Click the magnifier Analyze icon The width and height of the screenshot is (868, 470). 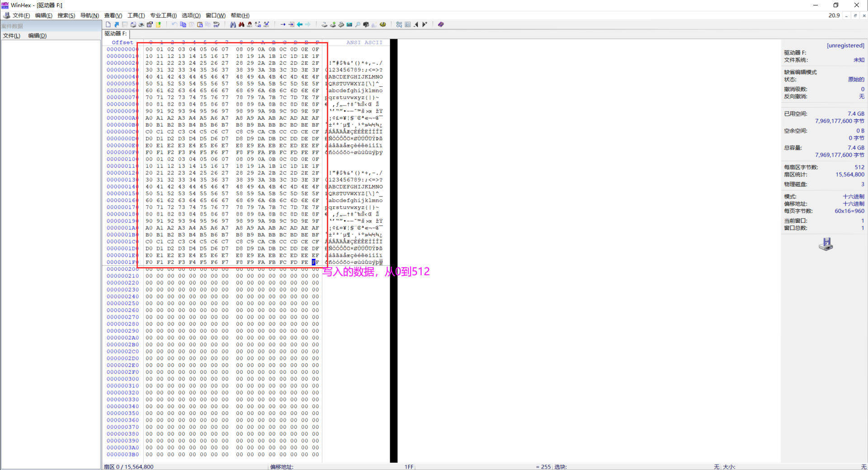(357, 24)
